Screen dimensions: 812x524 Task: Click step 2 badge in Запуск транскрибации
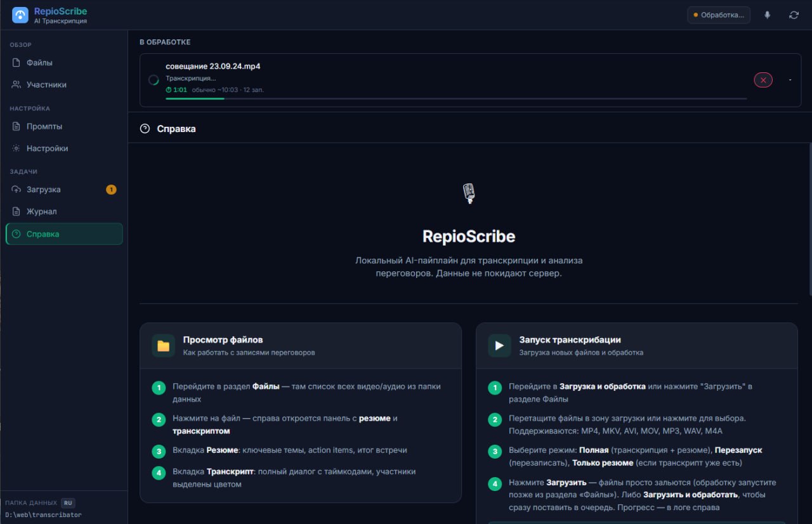tap(495, 419)
